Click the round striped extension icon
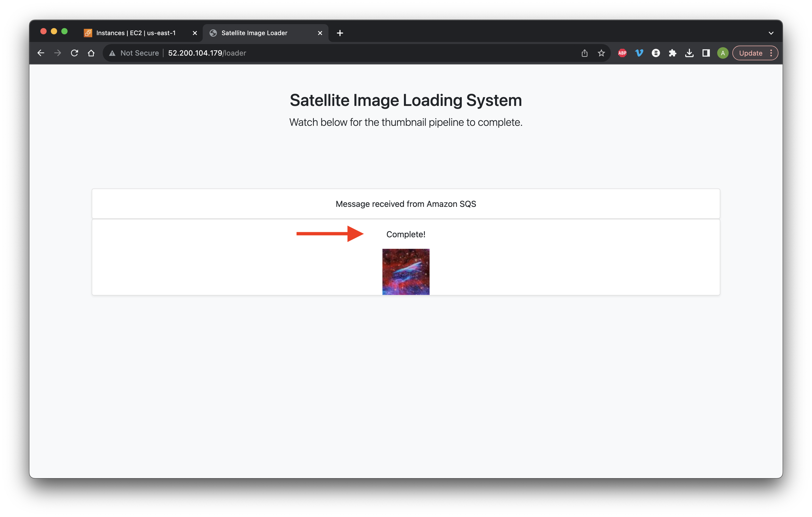Screen dimensions: 812x517 click(656, 53)
